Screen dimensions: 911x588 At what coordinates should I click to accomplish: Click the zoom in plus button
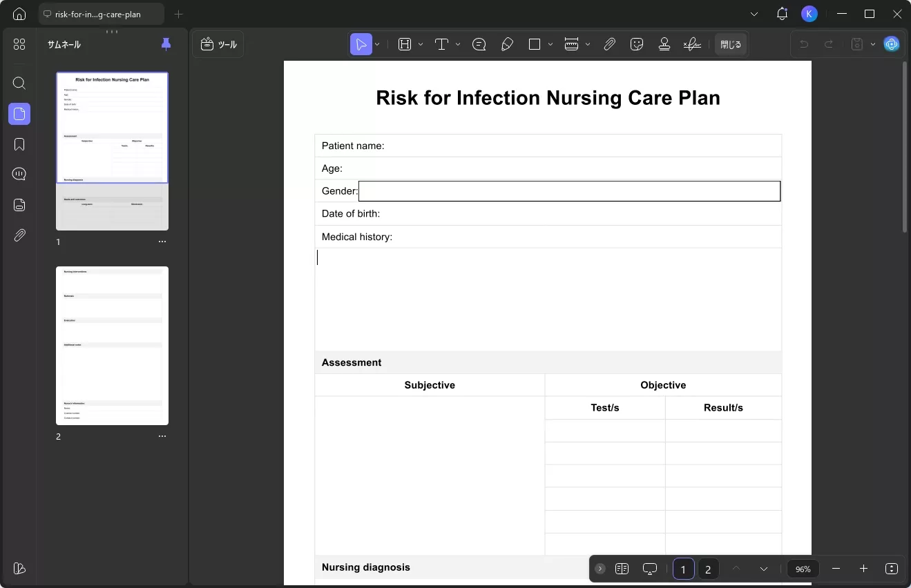pyautogui.click(x=863, y=569)
